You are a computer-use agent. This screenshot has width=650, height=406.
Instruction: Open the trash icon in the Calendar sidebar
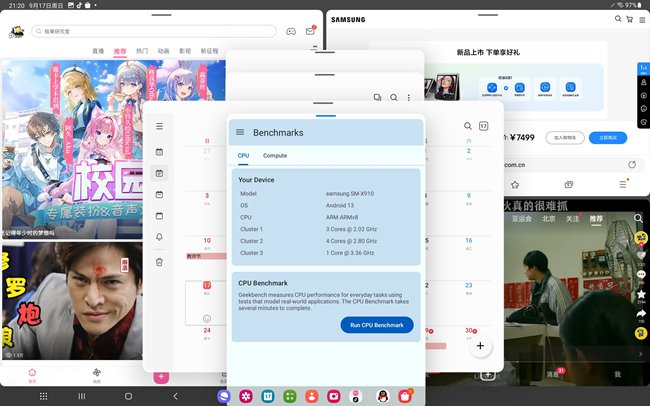pos(159,262)
